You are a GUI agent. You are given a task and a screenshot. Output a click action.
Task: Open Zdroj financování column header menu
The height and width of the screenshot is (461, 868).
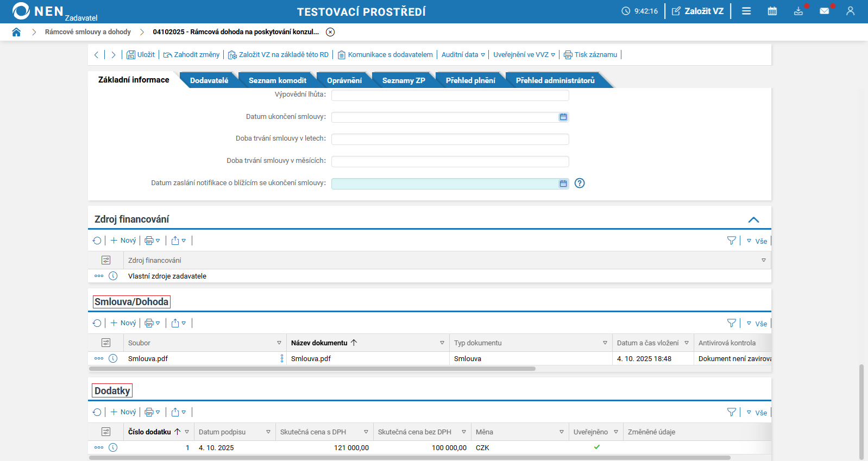click(764, 261)
